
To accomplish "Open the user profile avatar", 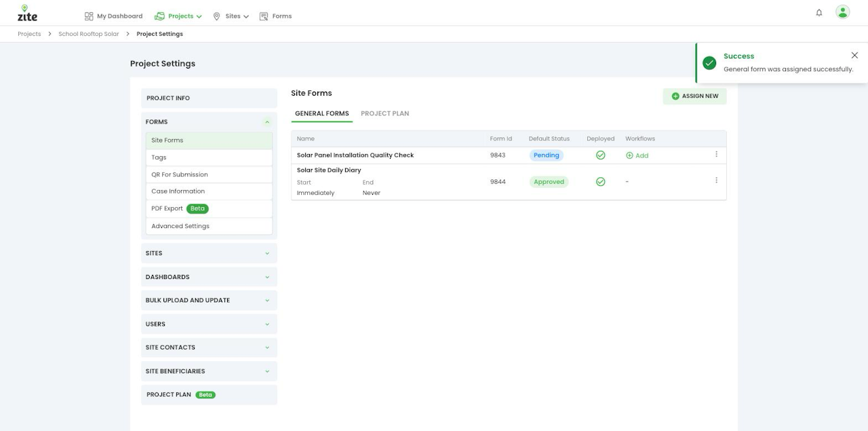I will pyautogui.click(x=843, y=12).
